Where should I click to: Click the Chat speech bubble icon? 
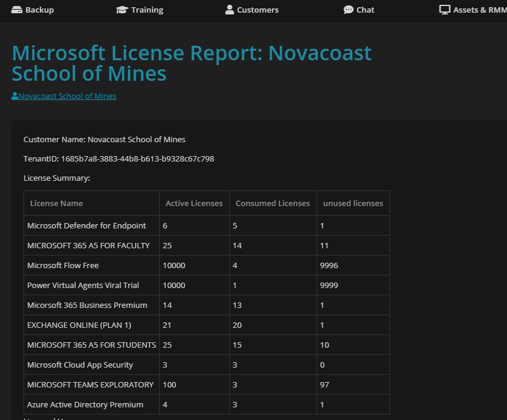[348, 10]
